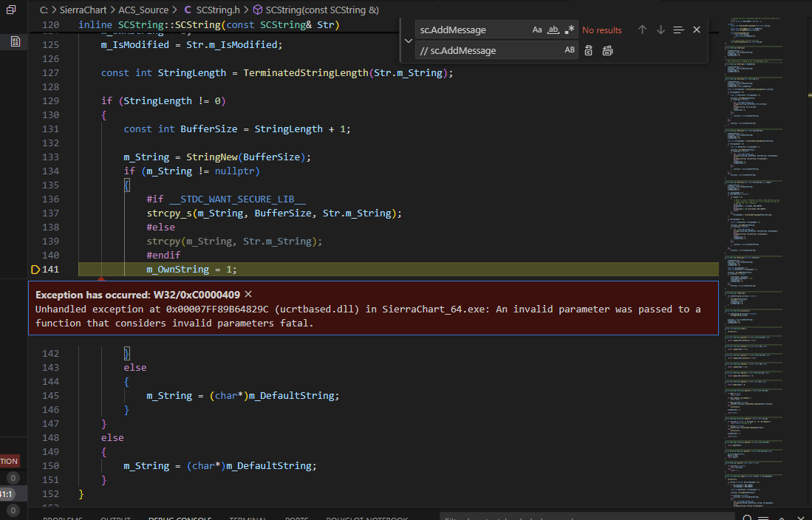This screenshot has height=520, width=812.
Task: Go to next match arrow
Action: (x=661, y=30)
